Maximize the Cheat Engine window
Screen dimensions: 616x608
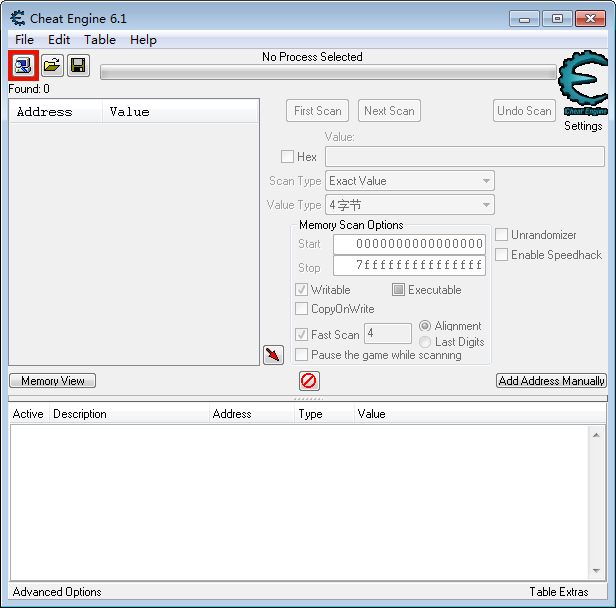tap(557, 19)
